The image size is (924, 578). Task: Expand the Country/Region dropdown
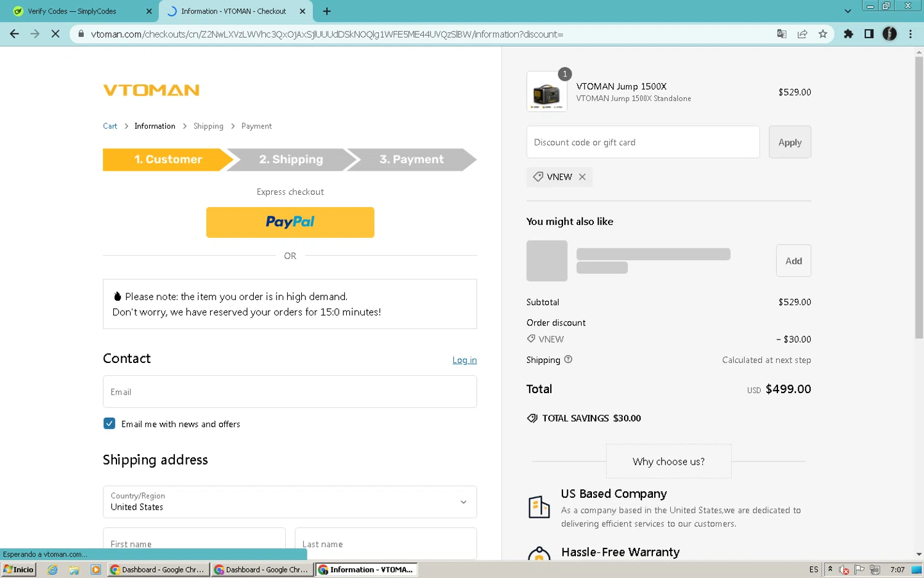290,502
